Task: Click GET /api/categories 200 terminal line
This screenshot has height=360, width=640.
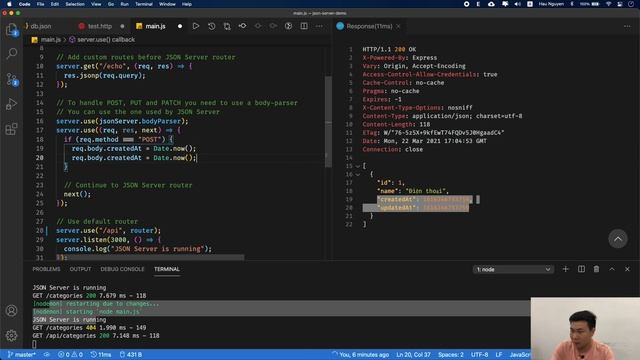Action: (96, 336)
